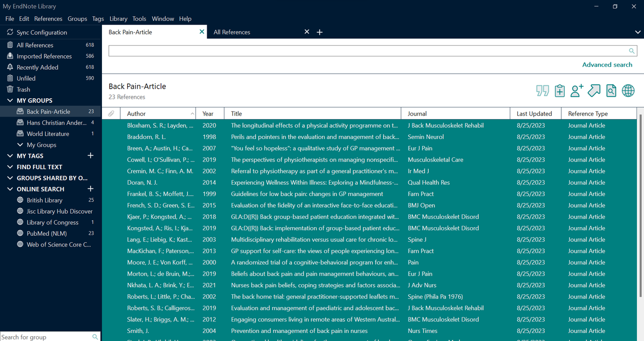Open the File menu
The image size is (644, 341).
tap(10, 19)
